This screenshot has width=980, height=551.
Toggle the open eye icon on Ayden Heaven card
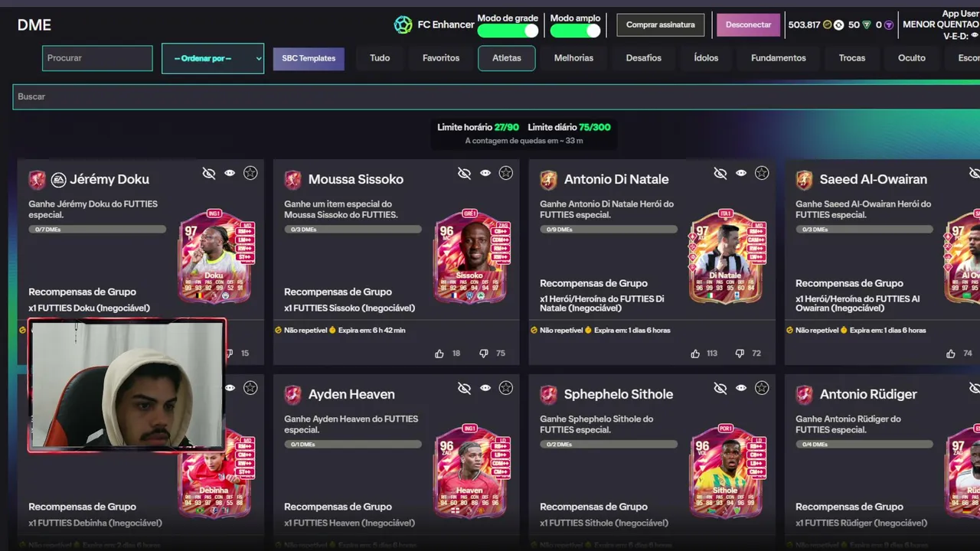click(485, 388)
